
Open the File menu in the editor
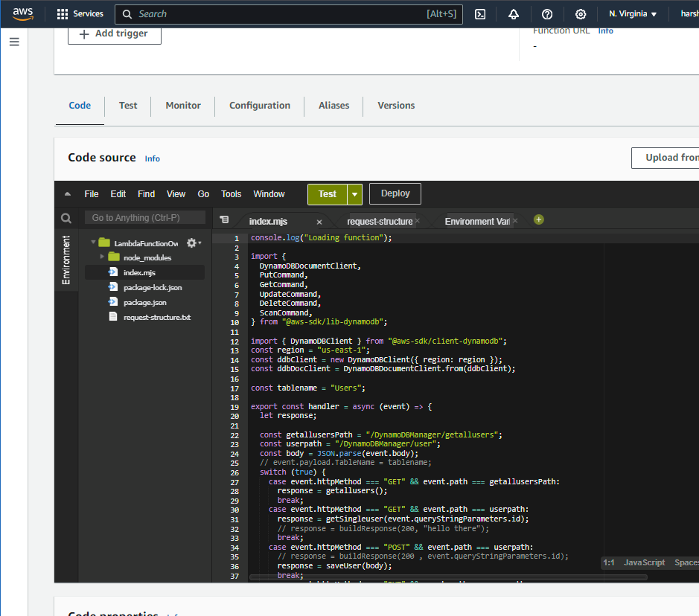91,193
